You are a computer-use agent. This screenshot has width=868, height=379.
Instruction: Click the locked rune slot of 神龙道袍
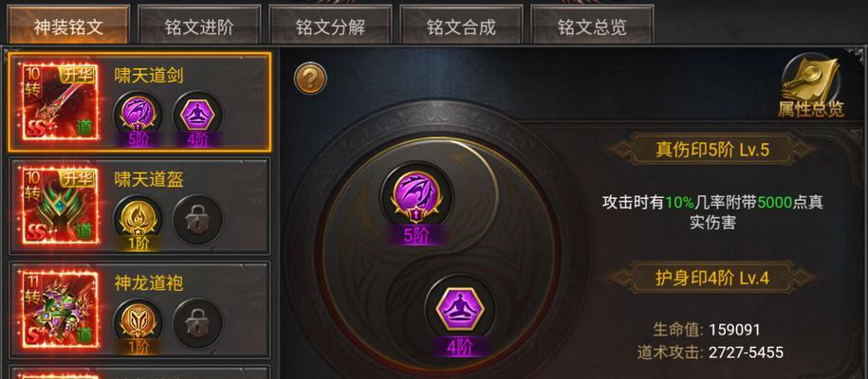click(197, 323)
